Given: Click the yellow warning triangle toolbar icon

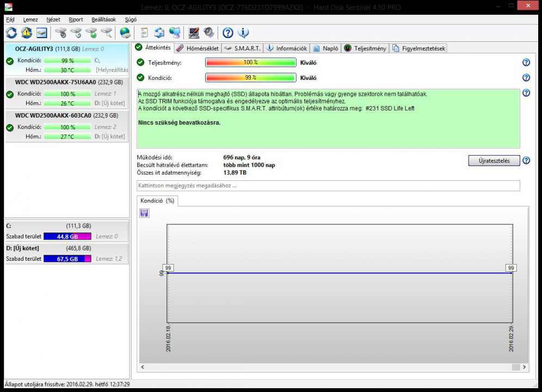Looking at the screenshot, I should [27, 33].
